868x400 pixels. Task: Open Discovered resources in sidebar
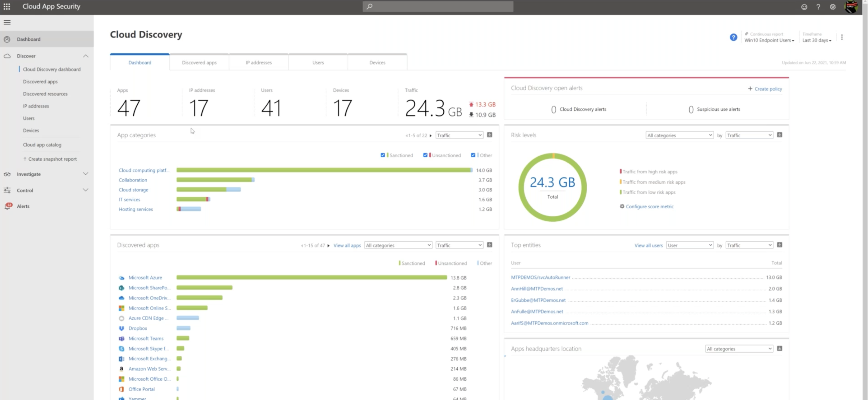(45, 94)
